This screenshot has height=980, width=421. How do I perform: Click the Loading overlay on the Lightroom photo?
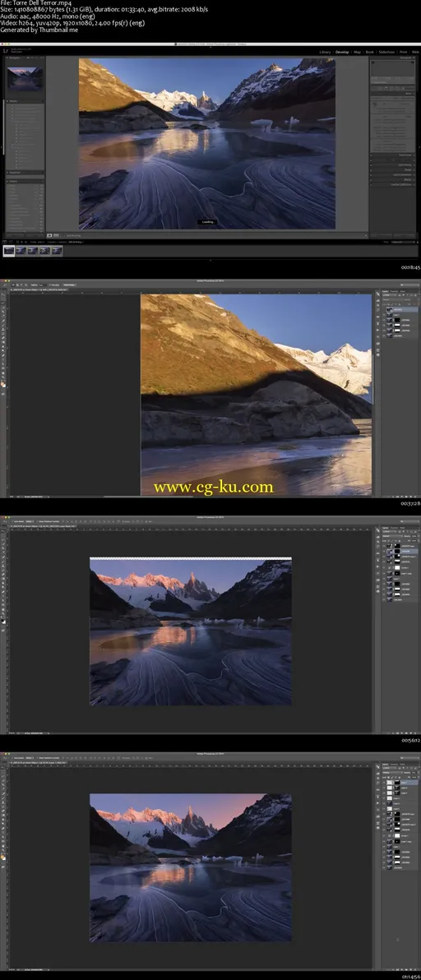[x=207, y=222]
